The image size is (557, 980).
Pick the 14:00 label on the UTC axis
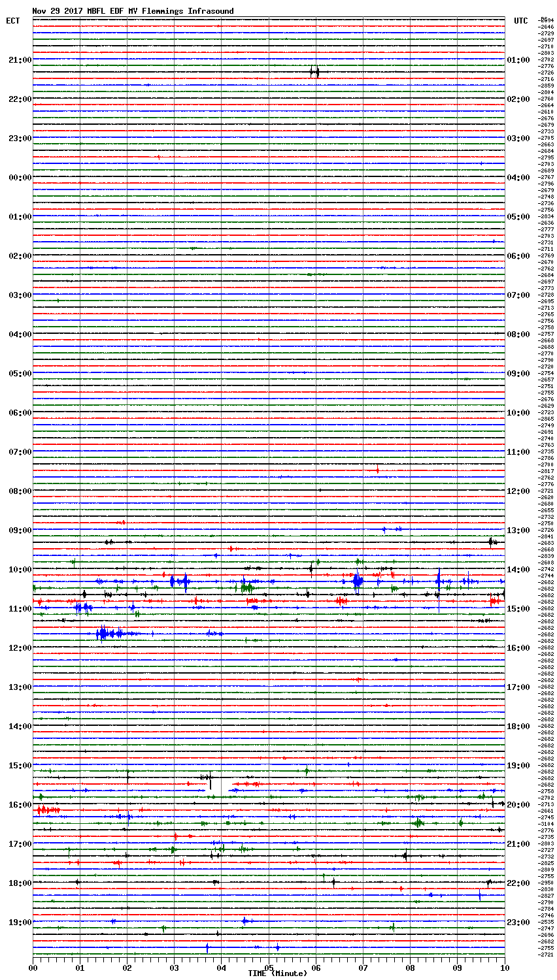pyautogui.click(x=518, y=570)
